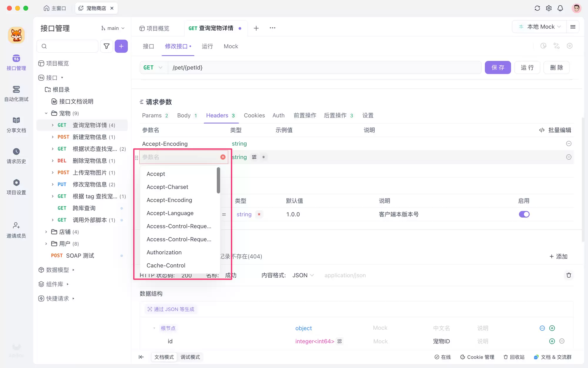Open notifications bell icon
Image resolution: width=588 pixels, height=368 pixels.
point(560,8)
